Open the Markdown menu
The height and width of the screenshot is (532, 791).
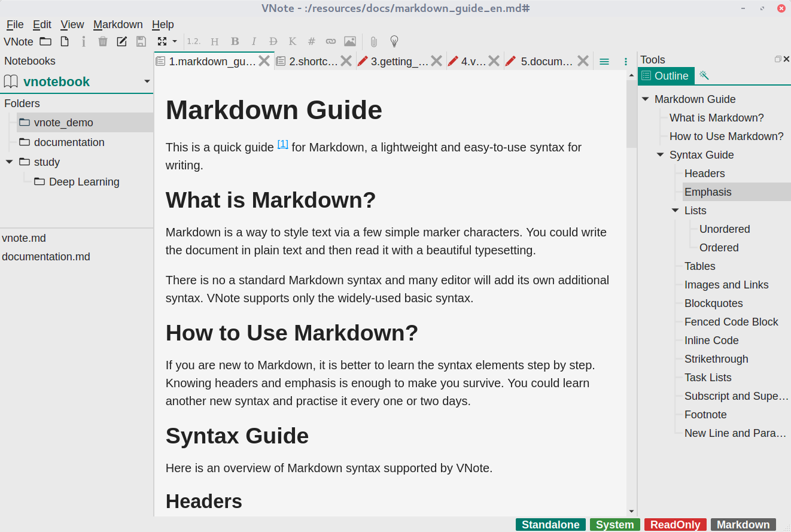tap(118, 25)
